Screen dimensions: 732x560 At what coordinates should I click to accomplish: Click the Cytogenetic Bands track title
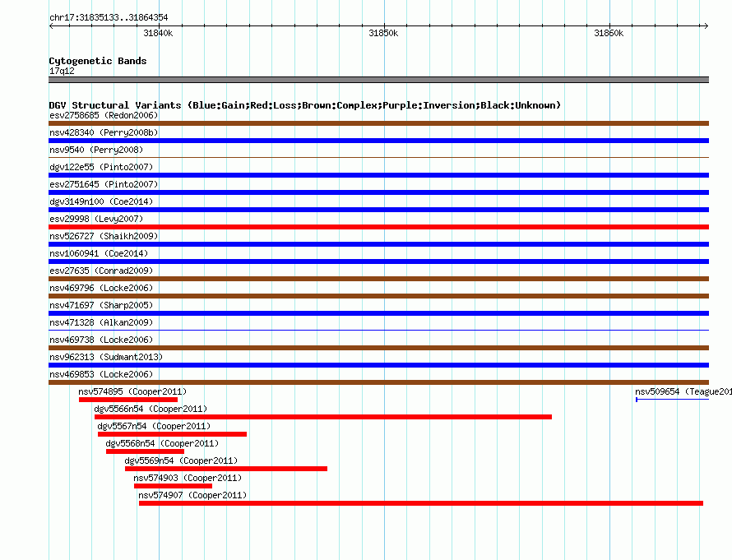pyautogui.click(x=98, y=61)
